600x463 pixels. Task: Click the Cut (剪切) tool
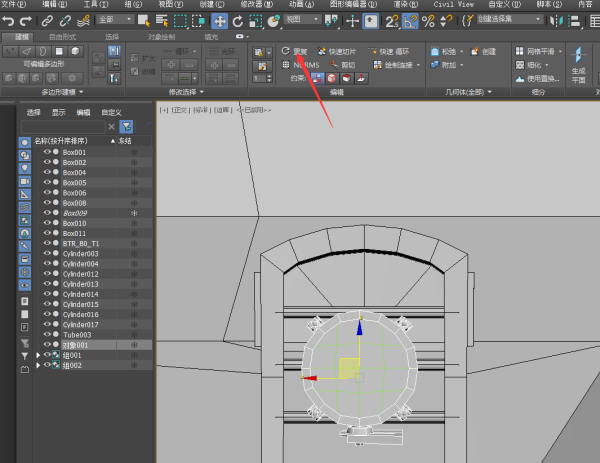tap(342, 65)
